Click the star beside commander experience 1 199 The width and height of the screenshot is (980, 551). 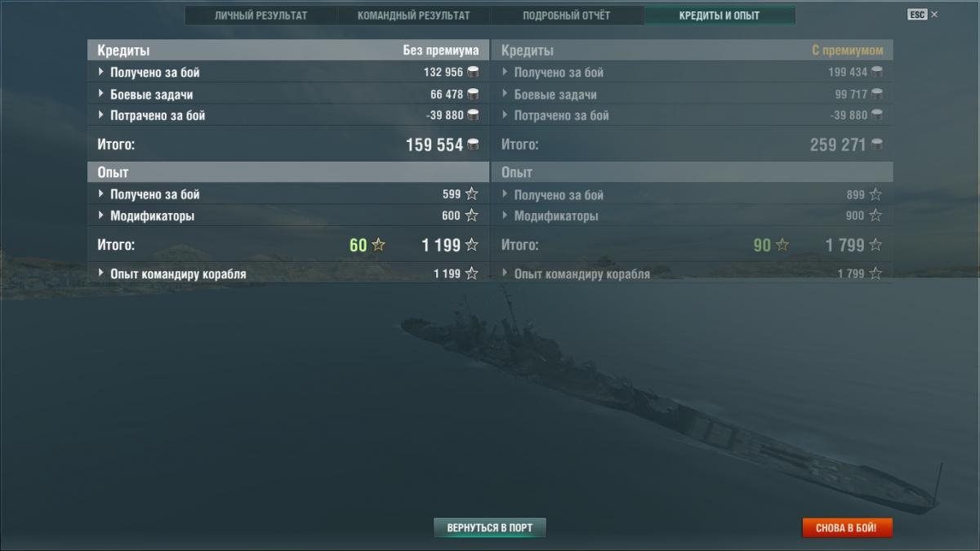click(x=471, y=273)
